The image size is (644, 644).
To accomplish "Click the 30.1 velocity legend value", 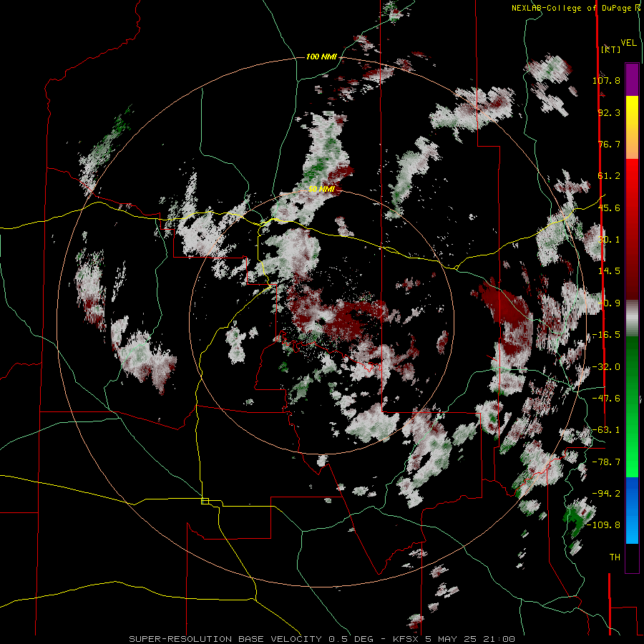I will [x=609, y=240].
